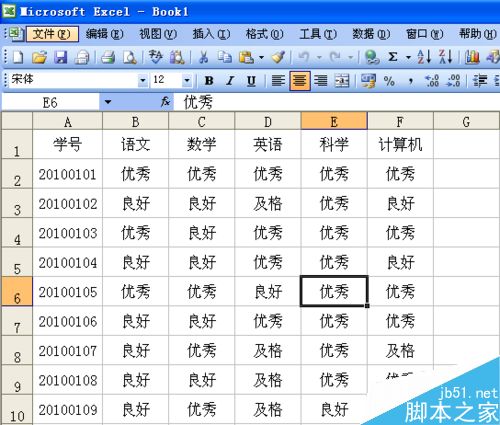Screen dimensions: 500x425
Task: Click the Undo arrow icon
Action: click(303, 57)
